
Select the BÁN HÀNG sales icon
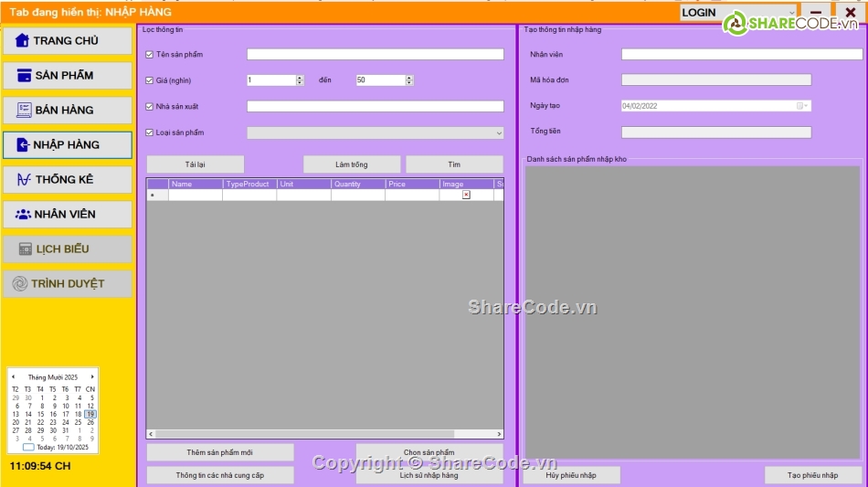point(24,110)
